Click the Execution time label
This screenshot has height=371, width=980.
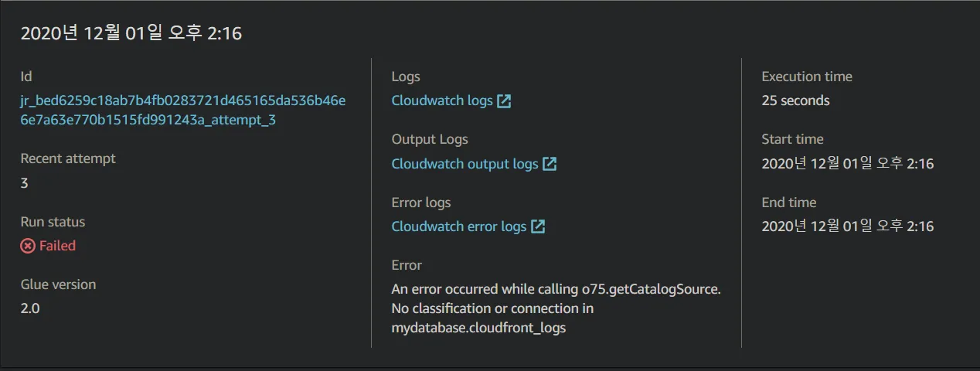tap(807, 77)
